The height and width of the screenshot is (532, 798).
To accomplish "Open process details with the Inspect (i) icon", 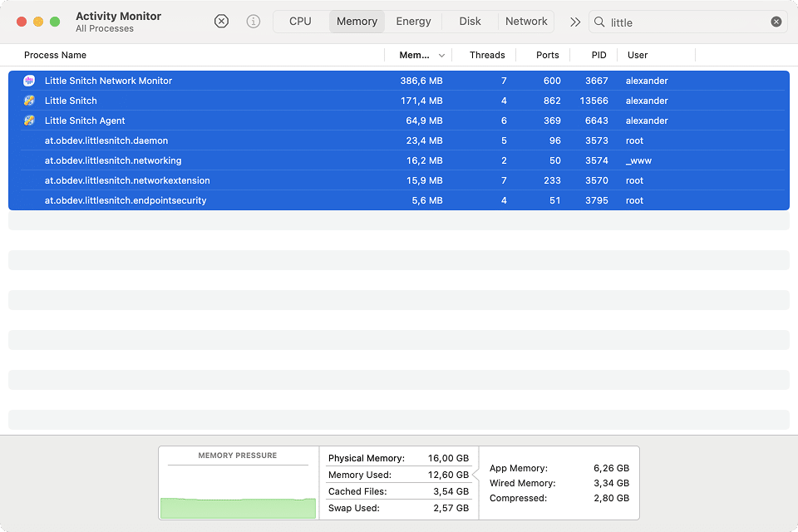I will coord(253,21).
